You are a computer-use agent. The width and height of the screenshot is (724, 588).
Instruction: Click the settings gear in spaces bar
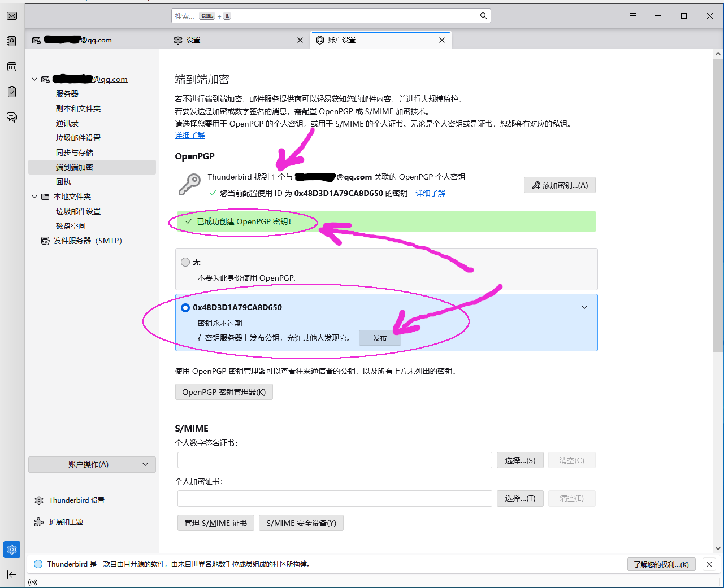[12, 550]
